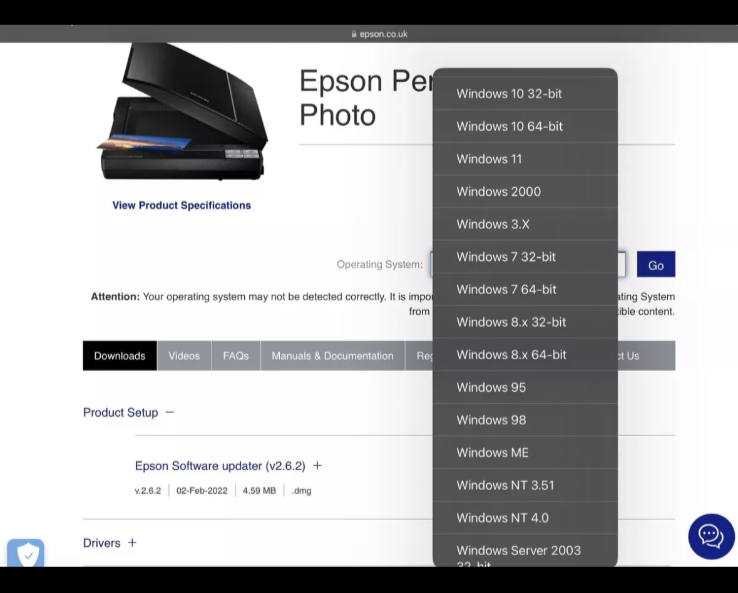Click the Product Setup heading
Image resolution: width=738 pixels, height=593 pixels.
120,412
